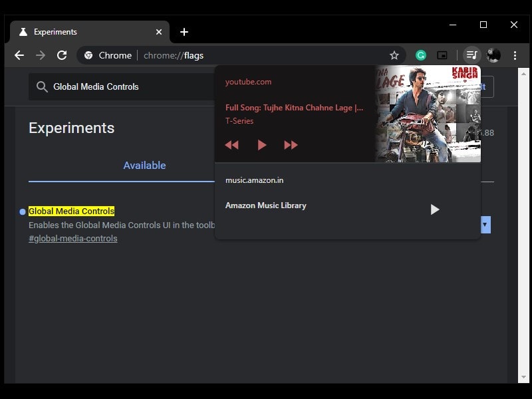Play the YouTube song
Screen dimensions: 532x399
261,145
